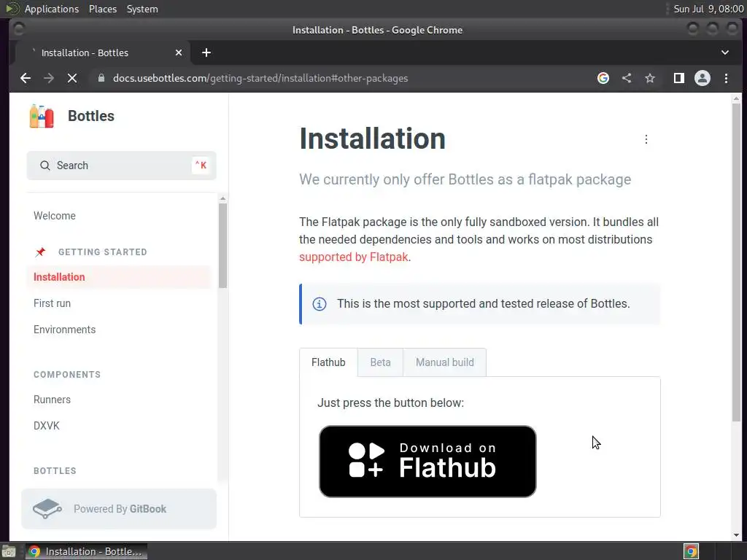Image resolution: width=747 pixels, height=560 pixels.
Task: Bookmark this tab with the star icon
Action: pos(650,78)
